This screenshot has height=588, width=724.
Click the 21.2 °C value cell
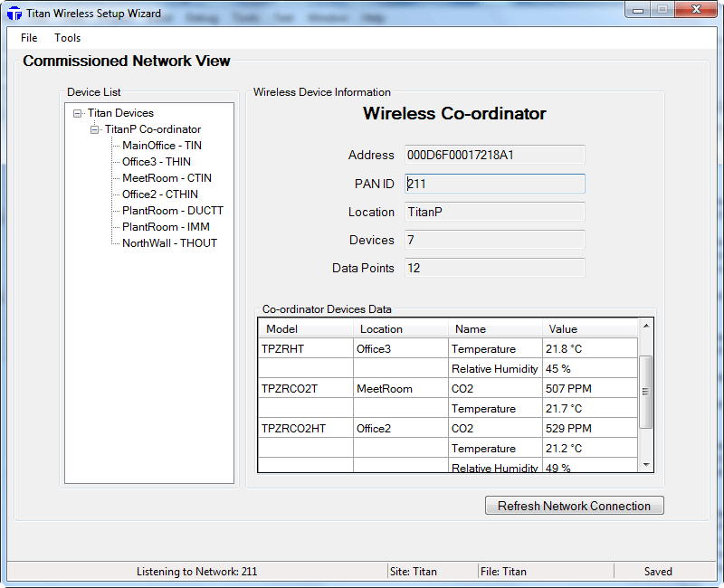point(590,448)
